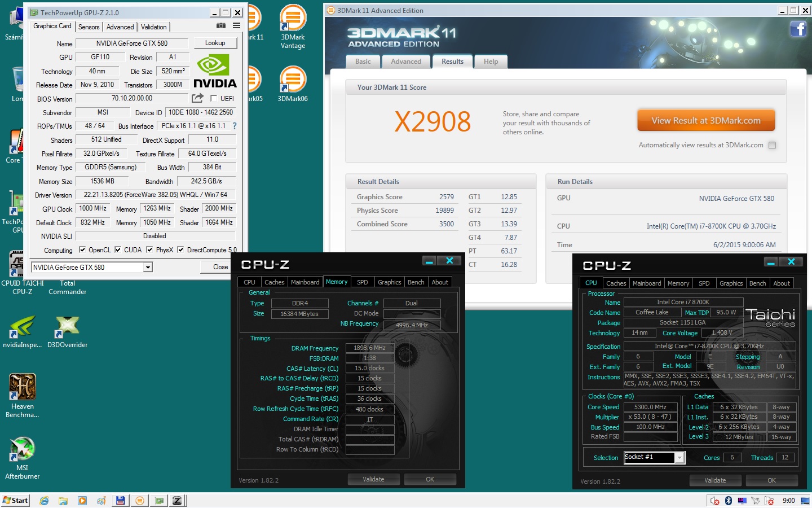Open the 3DMark Vantage desktop icon
This screenshot has height=508, width=812.
click(x=293, y=27)
